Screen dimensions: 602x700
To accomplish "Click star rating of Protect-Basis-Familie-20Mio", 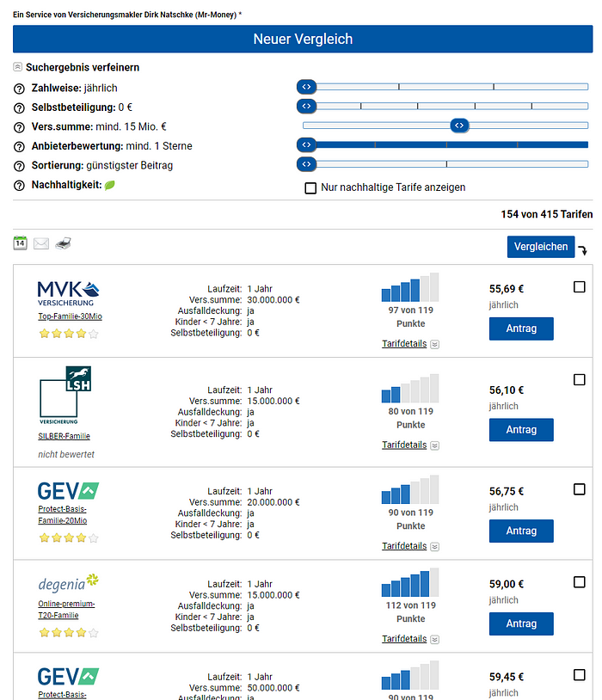I will 69,537.
